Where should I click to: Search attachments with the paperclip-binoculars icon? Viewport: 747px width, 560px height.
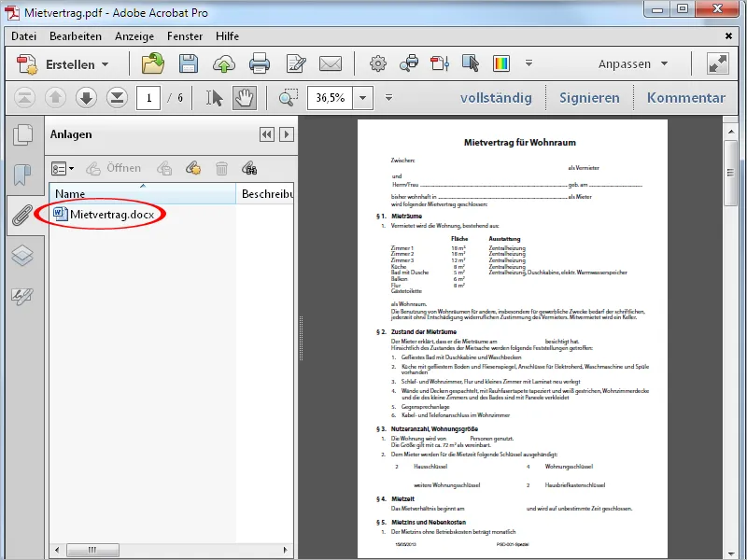250,168
